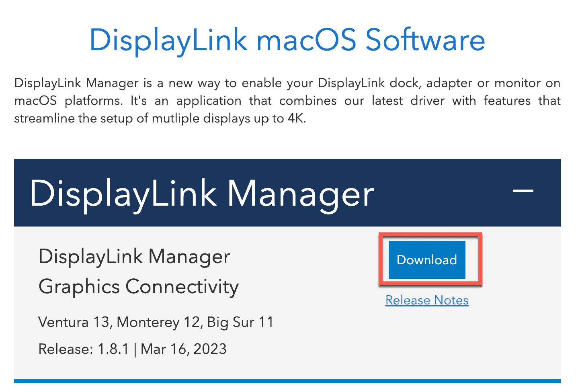Viewport: 578px width, 392px height.
Task: Select the intro paragraph about DisplayLink Manager
Action: click(287, 100)
